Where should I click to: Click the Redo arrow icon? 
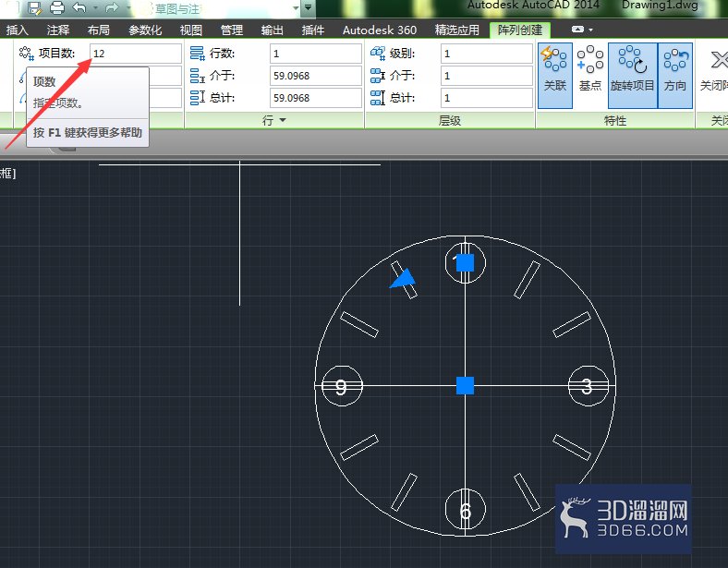pyautogui.click(x=112, y=7)
